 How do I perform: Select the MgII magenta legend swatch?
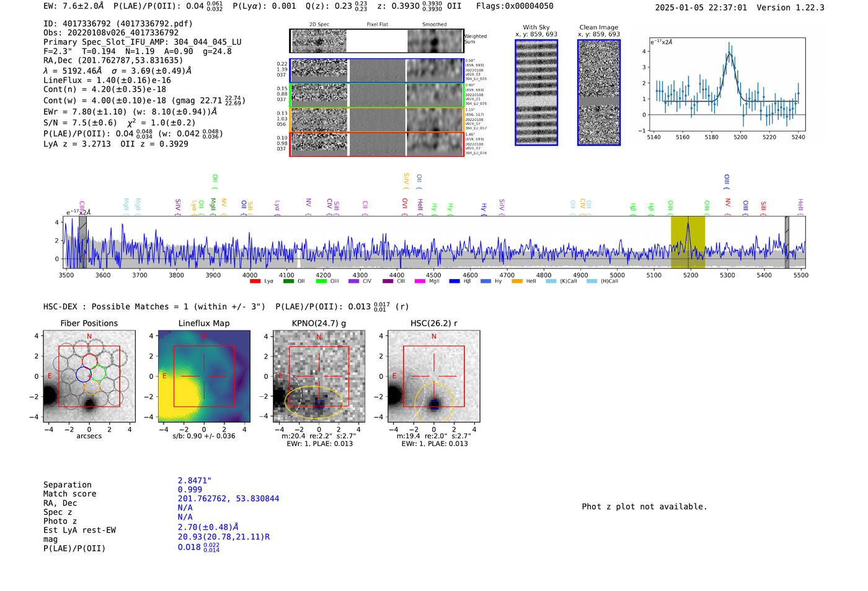pos(420,281)
